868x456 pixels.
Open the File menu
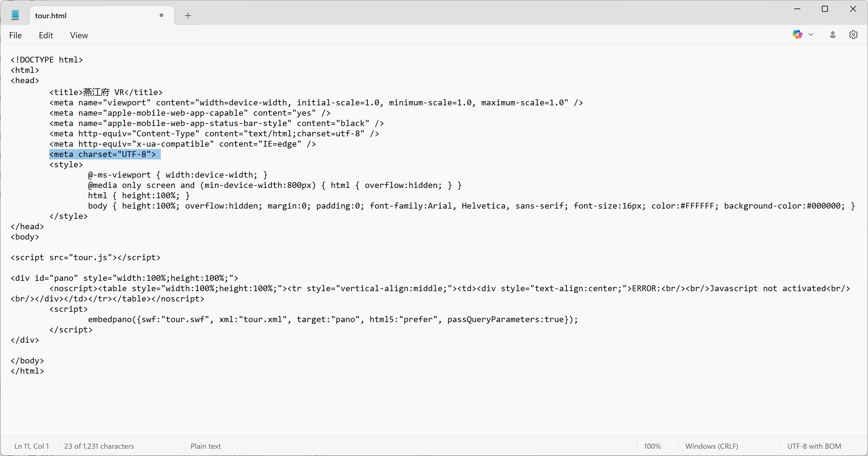[x=15, y=36]
